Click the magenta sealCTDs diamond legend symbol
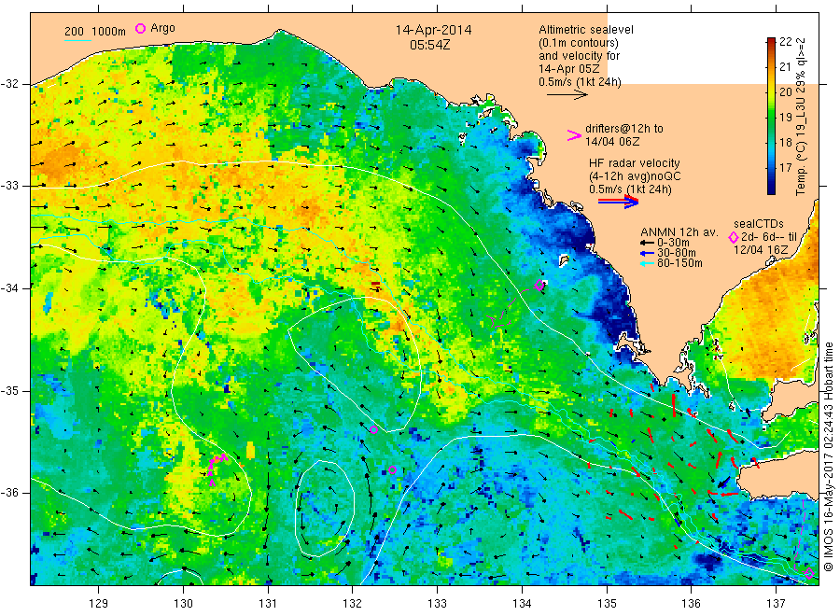The height and width of the screenshot is (616, 840). point(734,237)
